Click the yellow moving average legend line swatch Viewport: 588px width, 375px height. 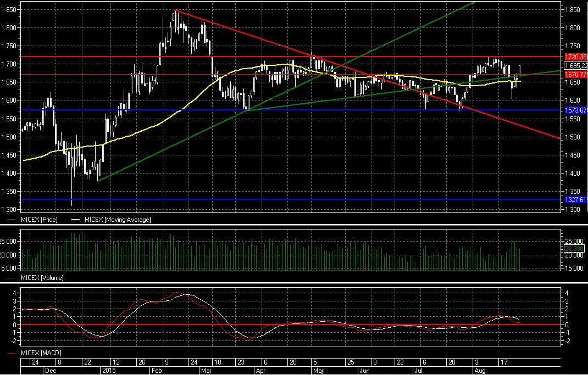79,220
